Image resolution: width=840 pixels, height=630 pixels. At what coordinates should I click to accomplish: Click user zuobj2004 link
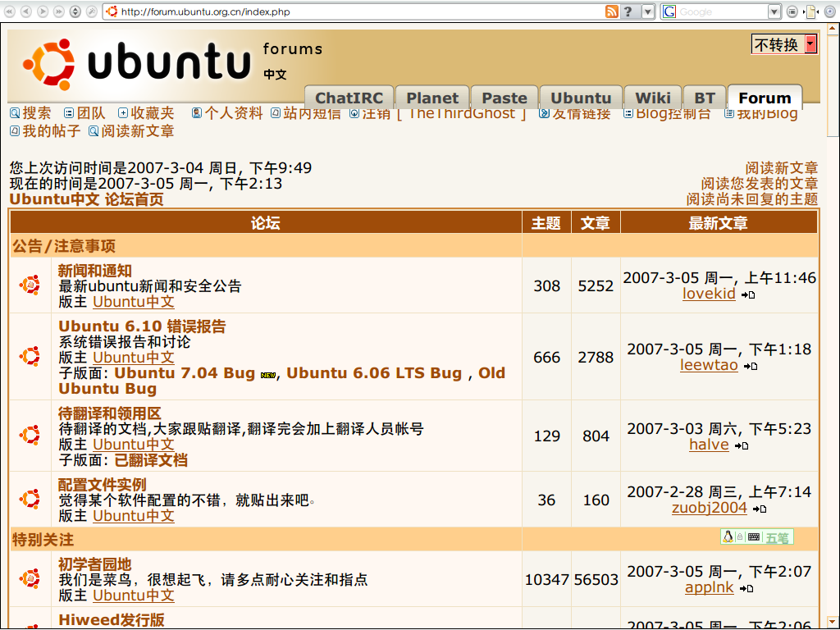pos(710,508)
